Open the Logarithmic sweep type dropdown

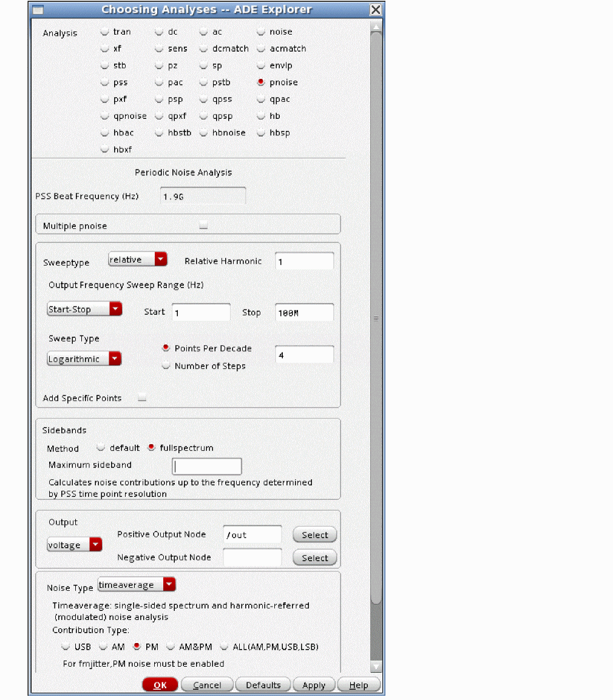coord(84,359)
